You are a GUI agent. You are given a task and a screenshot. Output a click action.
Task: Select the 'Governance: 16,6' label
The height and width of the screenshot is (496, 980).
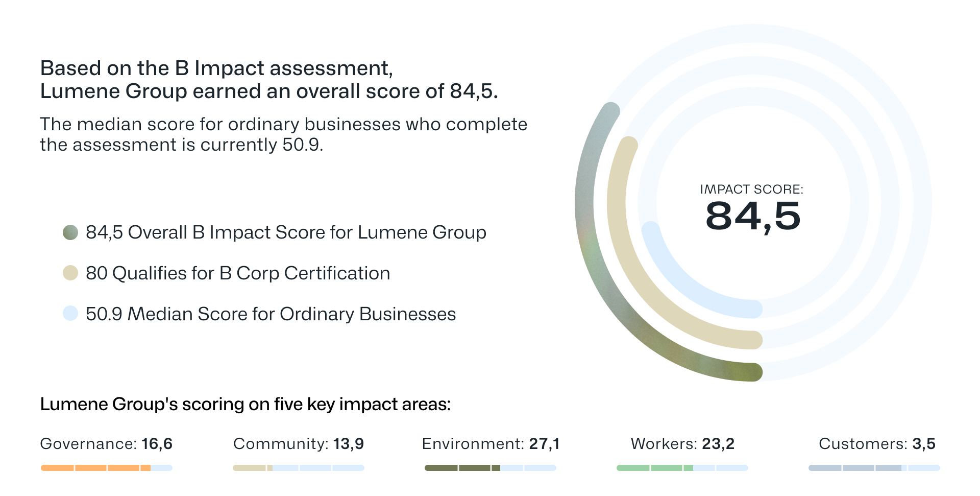click(106, 444)
